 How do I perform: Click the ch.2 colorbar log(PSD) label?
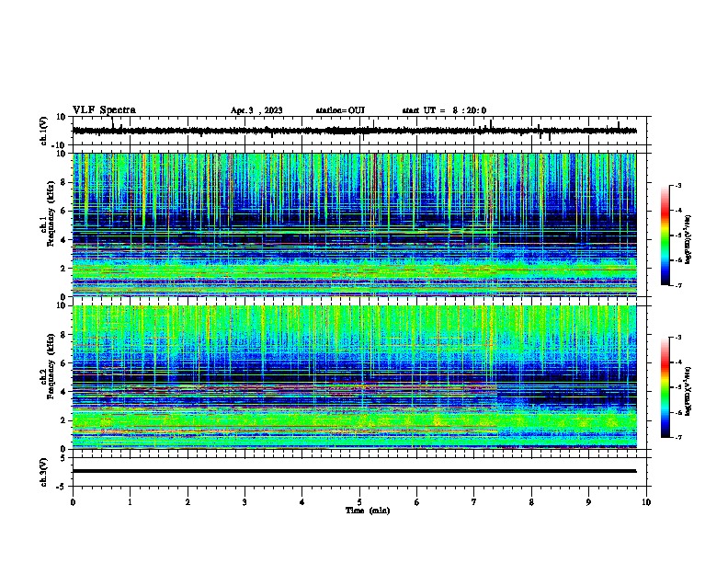click(x=688, y=390)
